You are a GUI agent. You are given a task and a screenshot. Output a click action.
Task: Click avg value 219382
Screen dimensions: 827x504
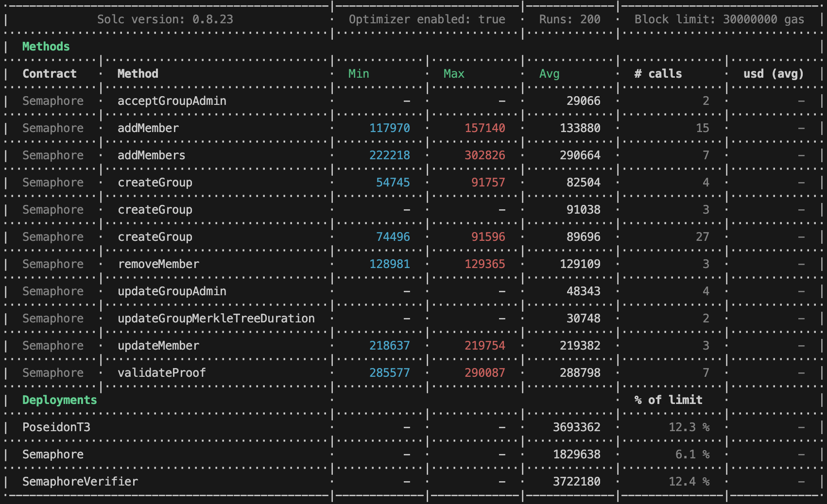click(580, 346)
